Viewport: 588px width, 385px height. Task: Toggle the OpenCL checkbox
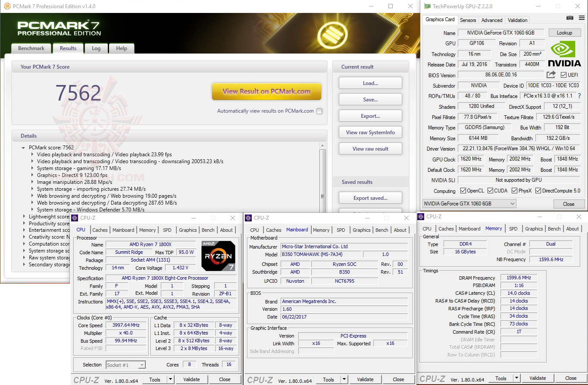coord(463,191)
